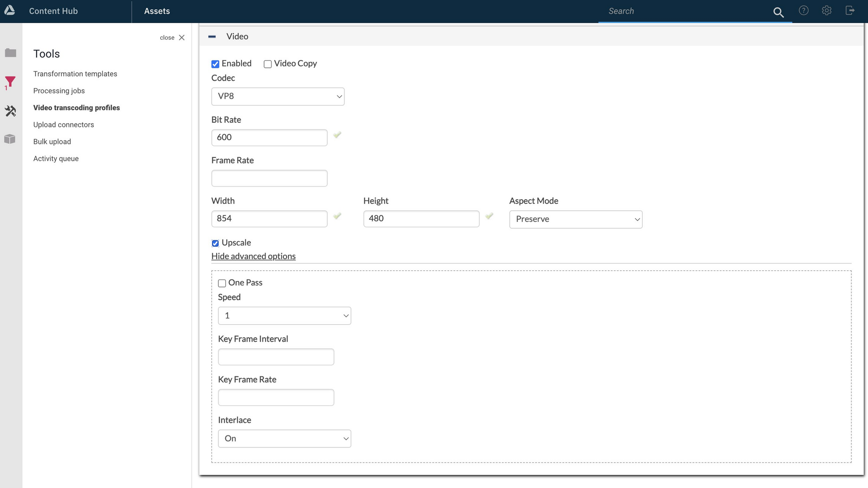
Task: Click the Frame Rate input field
Action: (x=269, y=179)
